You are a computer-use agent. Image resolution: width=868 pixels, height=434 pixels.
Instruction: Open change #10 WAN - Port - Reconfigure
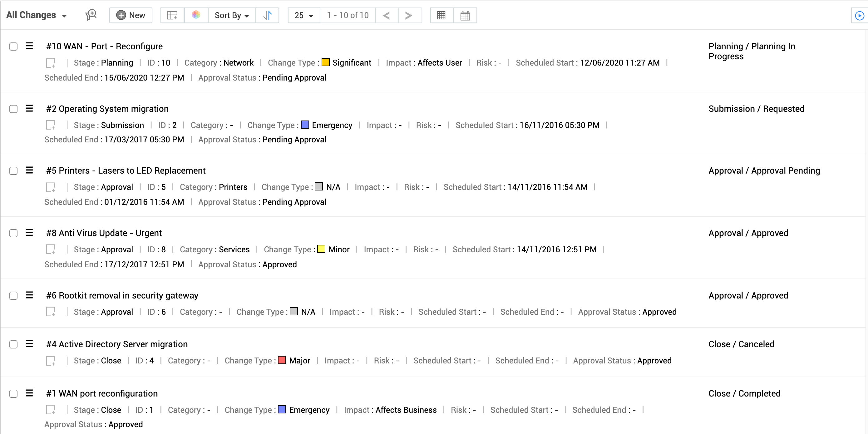tap(105, 46)
